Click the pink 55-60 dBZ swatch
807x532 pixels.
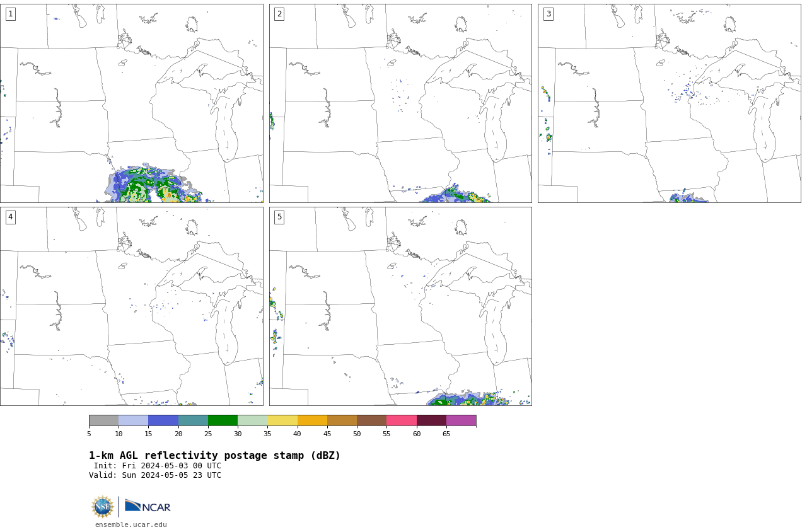click(402, 420)
